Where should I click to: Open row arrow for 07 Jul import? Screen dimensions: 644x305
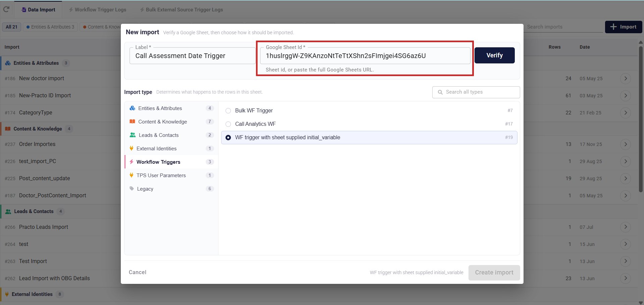(626, 227)
